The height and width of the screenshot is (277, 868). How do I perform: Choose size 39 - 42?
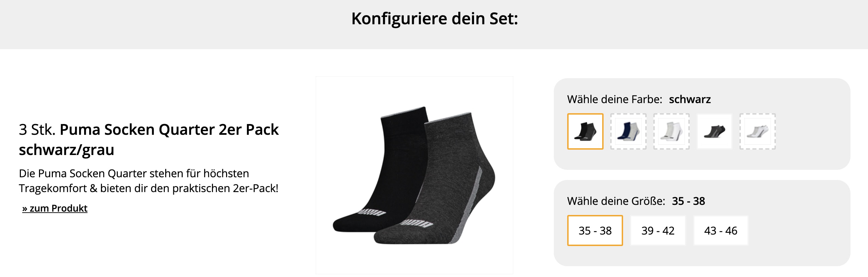coord(658,230)
